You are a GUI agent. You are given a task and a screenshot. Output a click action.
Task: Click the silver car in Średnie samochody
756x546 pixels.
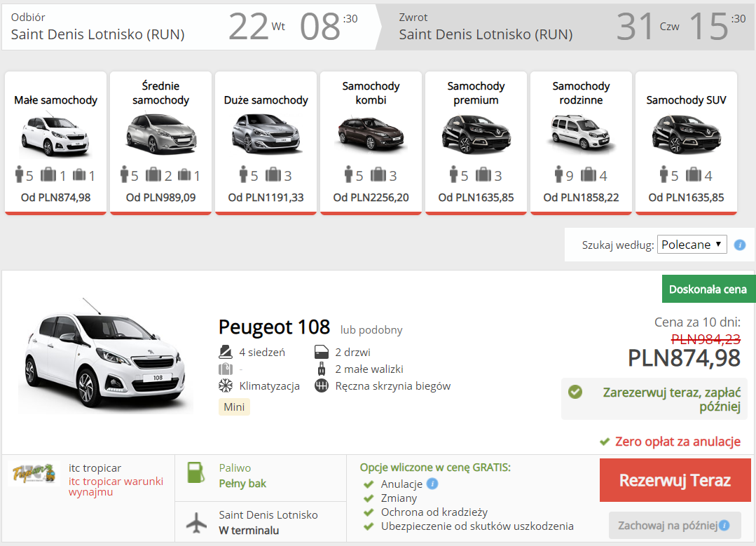tap(160, 134)
